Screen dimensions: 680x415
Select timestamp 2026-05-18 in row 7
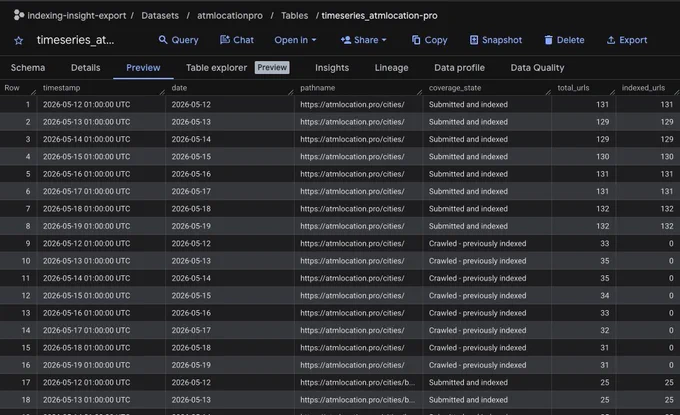coord(86,209)
